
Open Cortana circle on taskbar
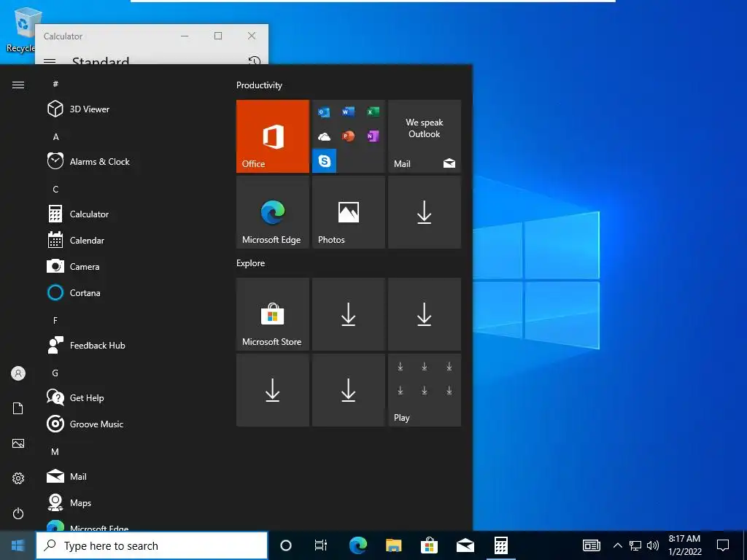tap(286, 545)
